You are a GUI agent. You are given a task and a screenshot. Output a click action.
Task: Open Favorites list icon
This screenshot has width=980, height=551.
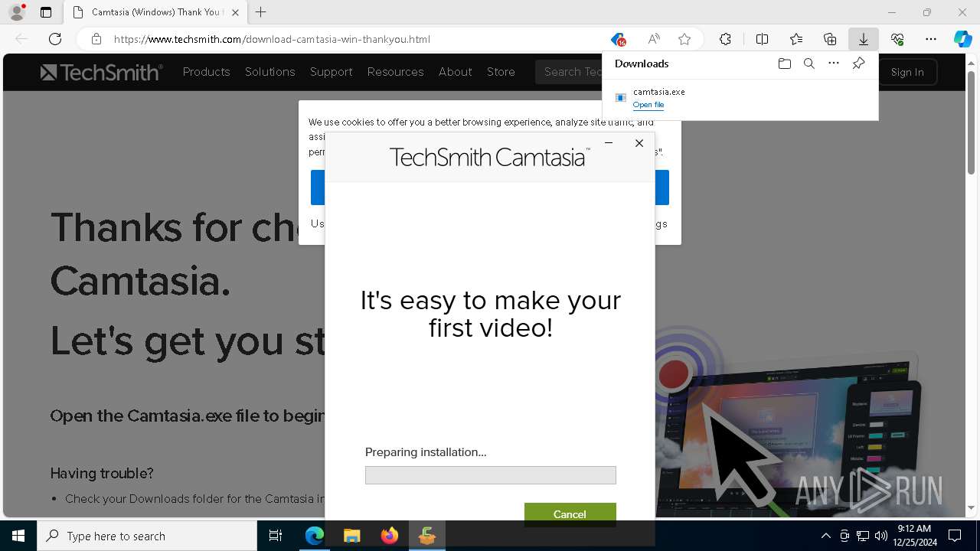point(796,39)
